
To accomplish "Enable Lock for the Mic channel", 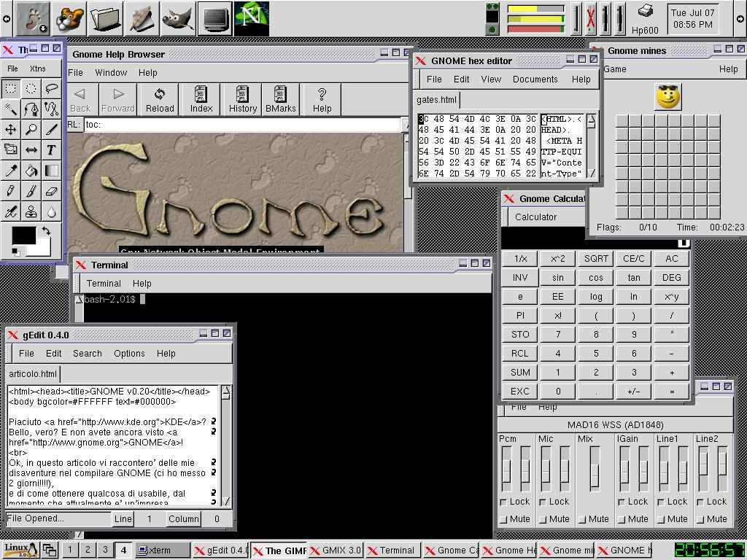I will (x=543, y=502).
